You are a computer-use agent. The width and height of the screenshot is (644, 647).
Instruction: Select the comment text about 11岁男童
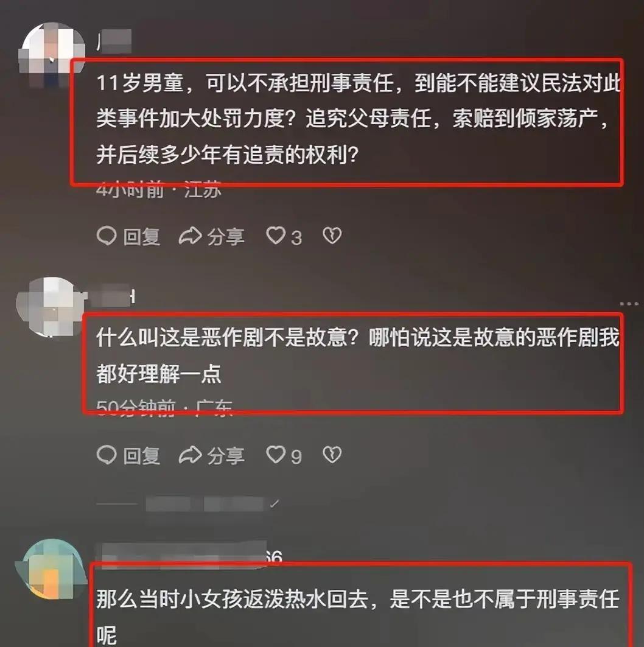pos(357,119)
